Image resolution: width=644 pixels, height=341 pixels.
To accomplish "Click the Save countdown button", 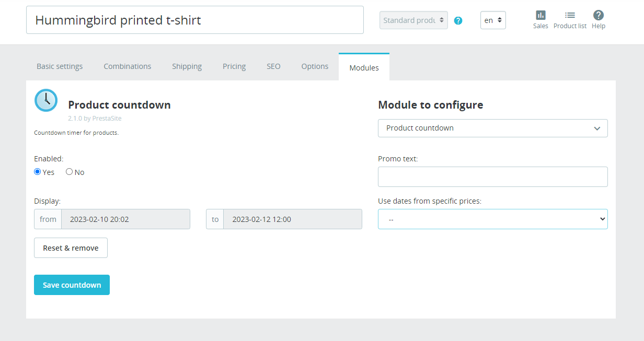I will [x=72, y=285].
